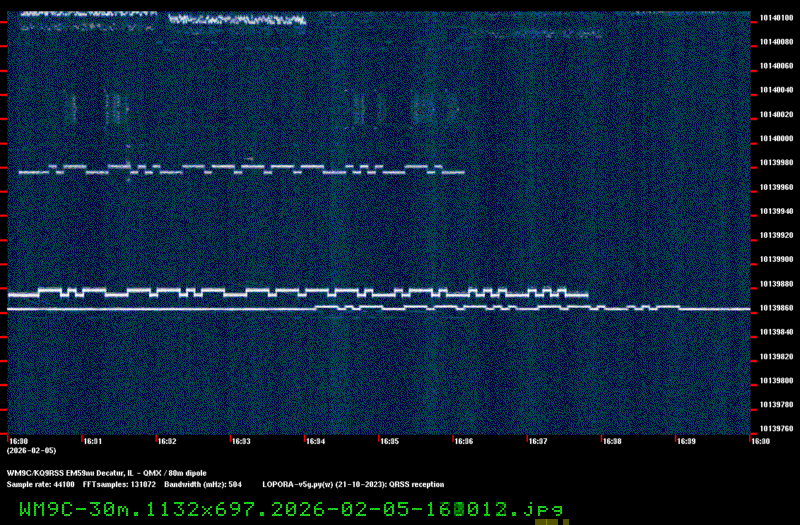The height and width of the screenshot is (525, 800).
Task: Click the bottom 10139760 frequency label
Action: pyautogui.click(x=775, y=429)
